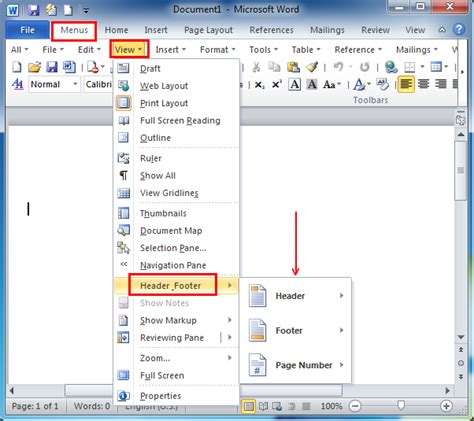
Task: Choose Zoom... in the View menu
Action: coord(177,358)
